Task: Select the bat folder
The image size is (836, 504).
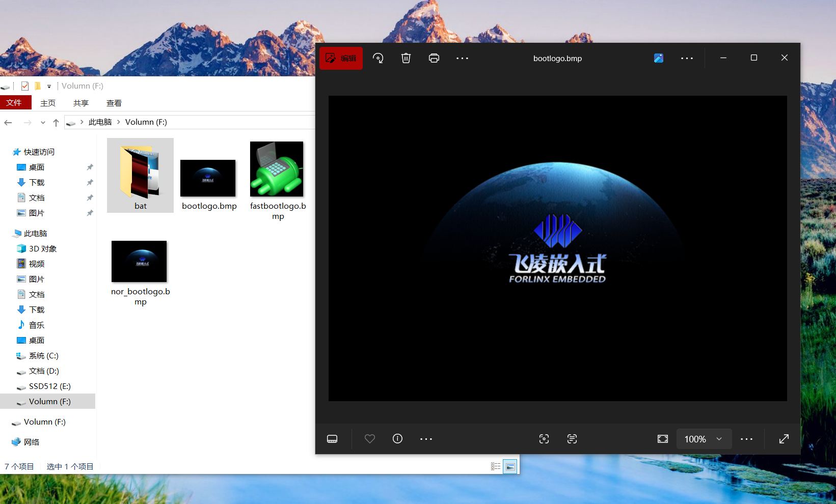Action: click(140, 175)
